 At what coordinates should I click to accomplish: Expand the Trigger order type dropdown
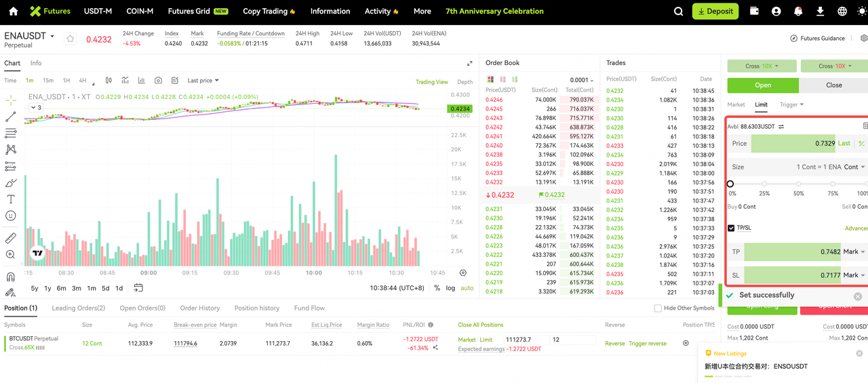791,104
